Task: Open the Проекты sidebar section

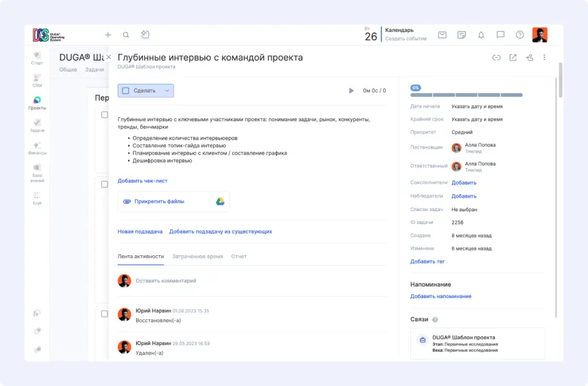Action: [37, 103]
